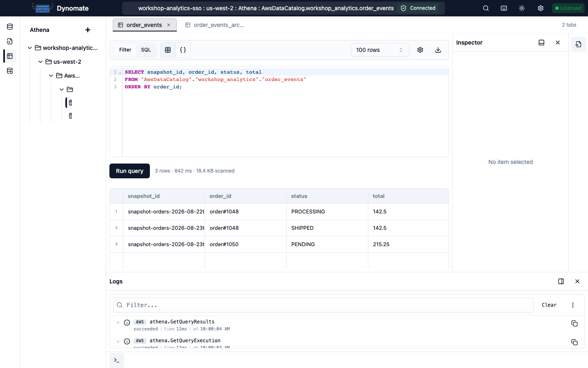Select the order#1050 cell

[x=245, y=244]
